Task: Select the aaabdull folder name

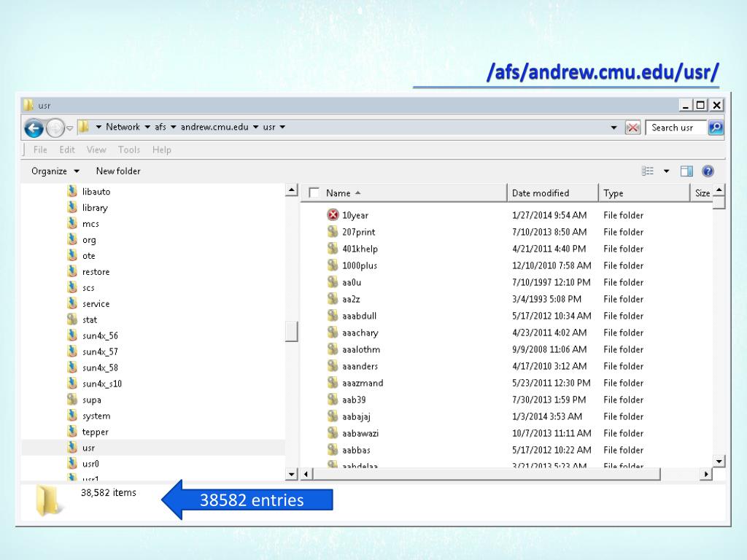Action: [x=359, y=316]
